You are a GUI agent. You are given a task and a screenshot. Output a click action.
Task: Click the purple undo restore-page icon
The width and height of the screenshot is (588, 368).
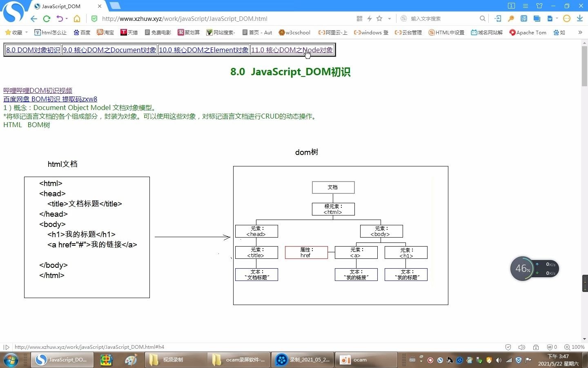pyautogui.click(x=60, y=19)
